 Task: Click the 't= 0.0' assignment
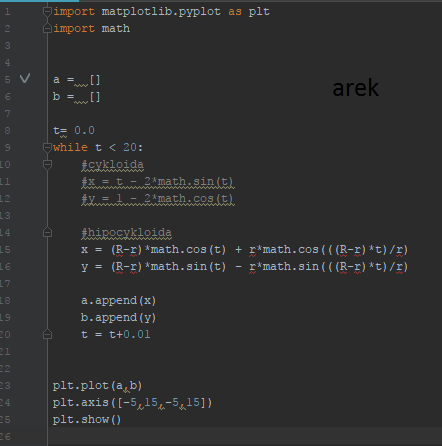[x=74, y=131]
